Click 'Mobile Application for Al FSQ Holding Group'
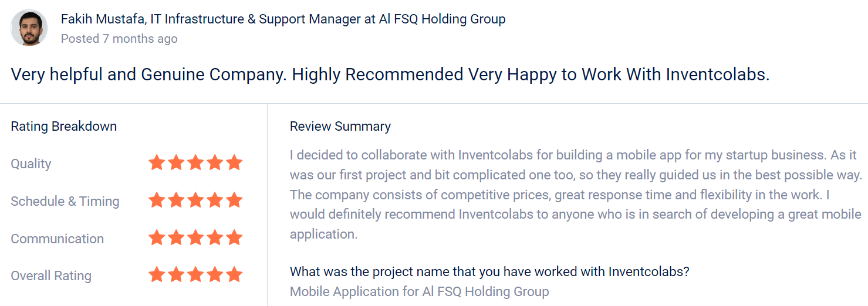The image size is (868, 306). click(x=420, y=291)
